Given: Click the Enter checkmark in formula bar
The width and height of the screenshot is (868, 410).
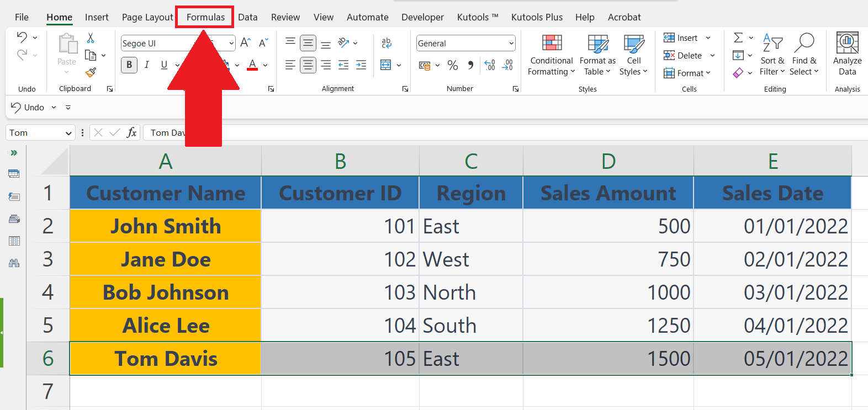Looking at the screenshot, I should [x=115, y=132].
